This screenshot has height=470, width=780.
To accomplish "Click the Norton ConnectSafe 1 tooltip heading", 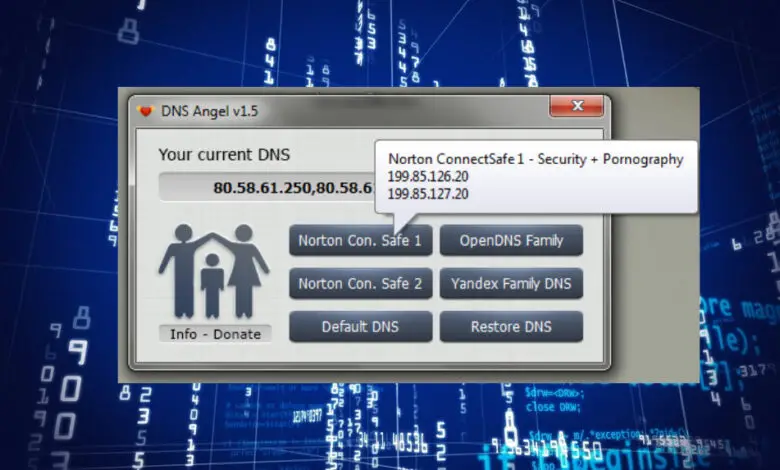I will point(536,159).
